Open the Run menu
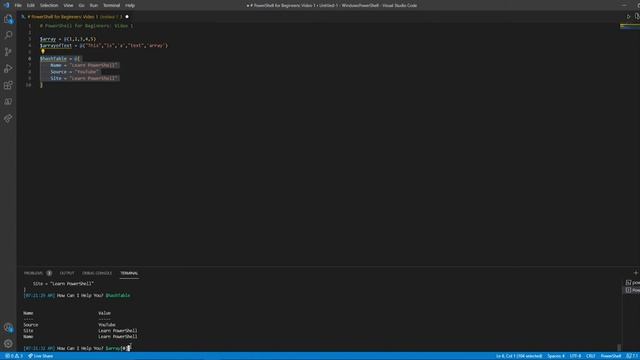Screen dimensions: 640x360 click(x=94, y=5)
